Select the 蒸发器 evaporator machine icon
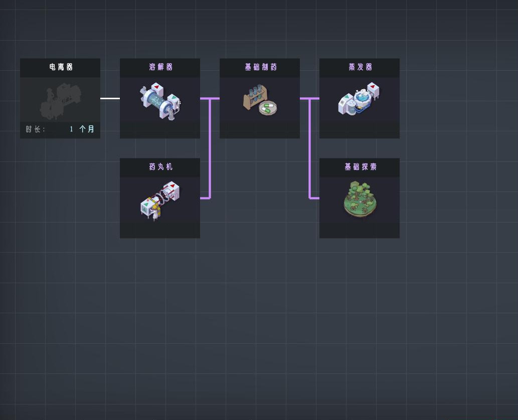Image resolution: width=518 pixels, height=420 pixels. [x=359, y=100]
